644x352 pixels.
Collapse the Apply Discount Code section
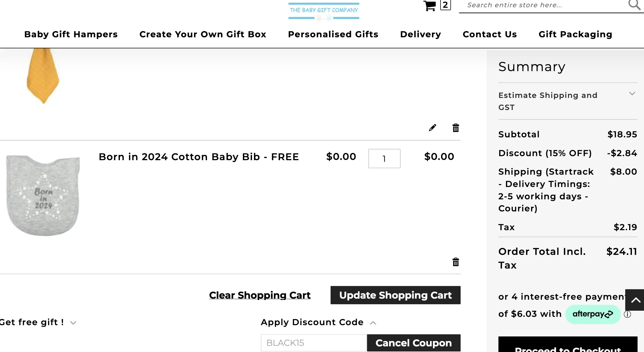tap(319, 322)
